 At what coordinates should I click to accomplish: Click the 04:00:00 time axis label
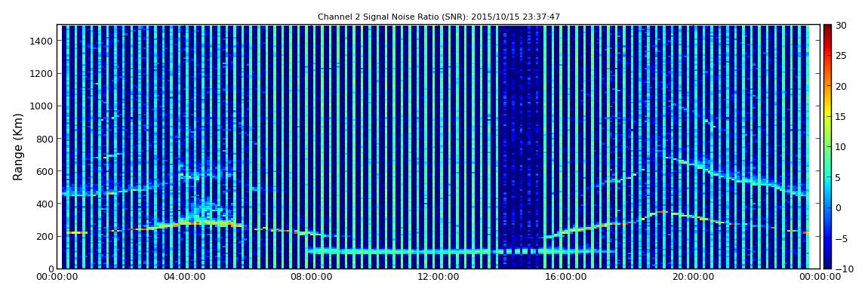[186, 277]
